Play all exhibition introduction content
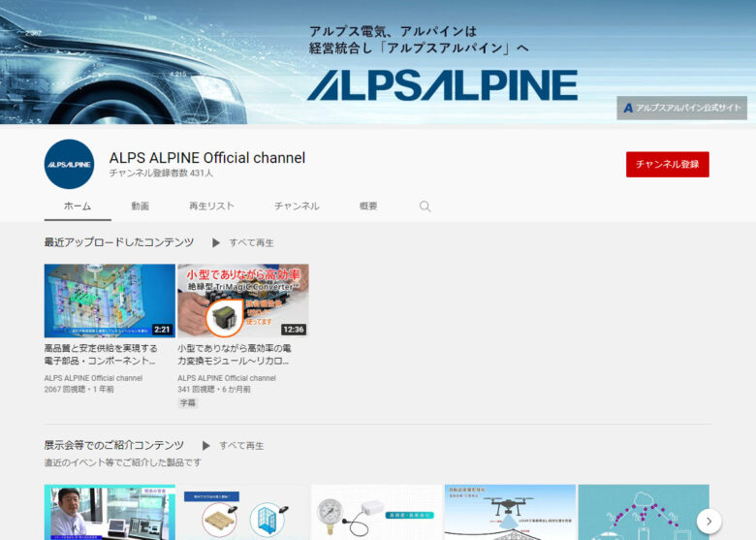The width and height of the screenshot is (756, 540). pos(233,446)
